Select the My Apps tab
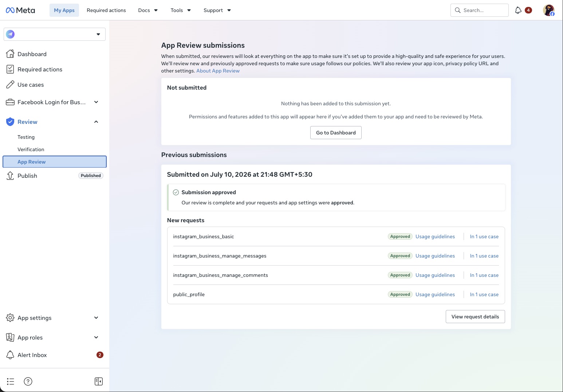563x392 pixels. pyautogui.click(x=64, y=10)
